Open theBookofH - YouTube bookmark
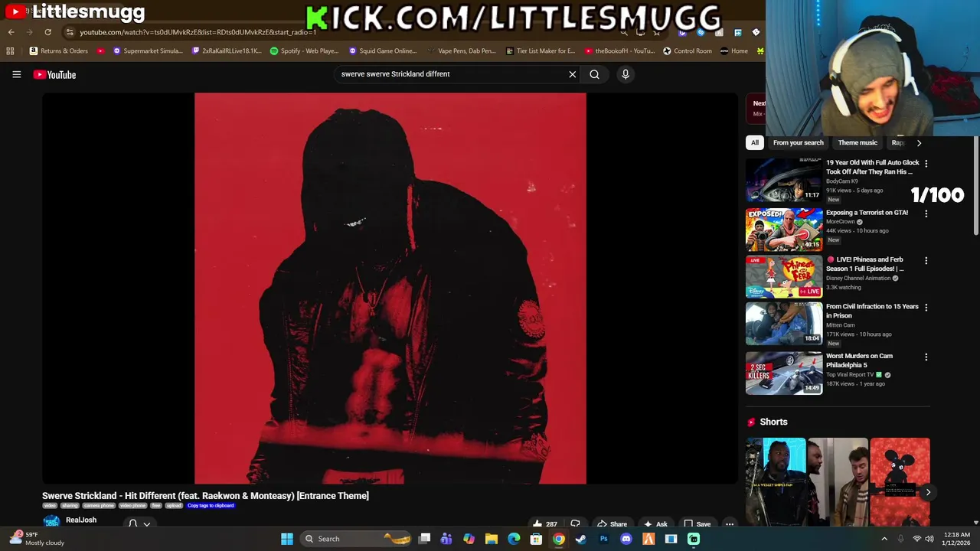 [x=619, y=51]
